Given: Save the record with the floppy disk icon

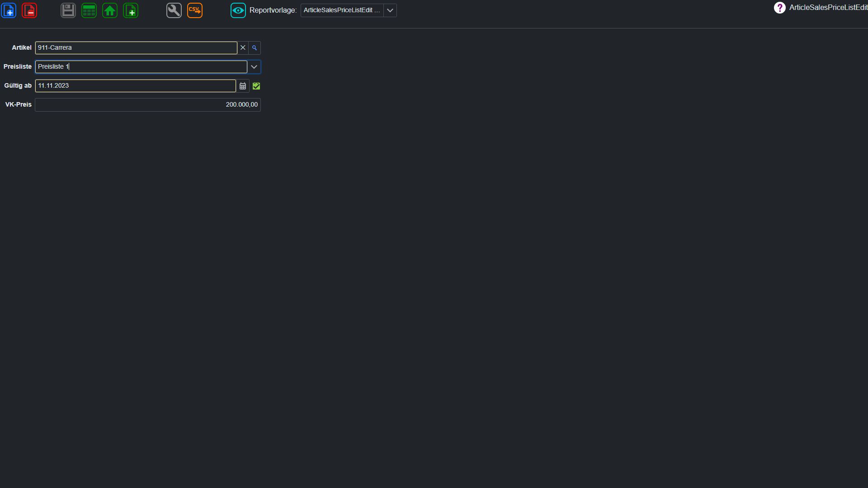Looking at the screenshot, I should coord(68,10).
